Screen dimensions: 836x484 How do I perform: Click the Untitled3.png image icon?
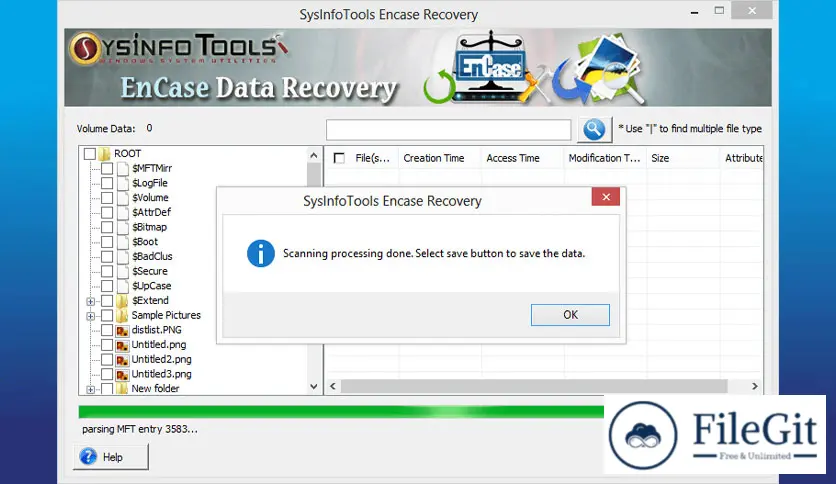[123, 375]
